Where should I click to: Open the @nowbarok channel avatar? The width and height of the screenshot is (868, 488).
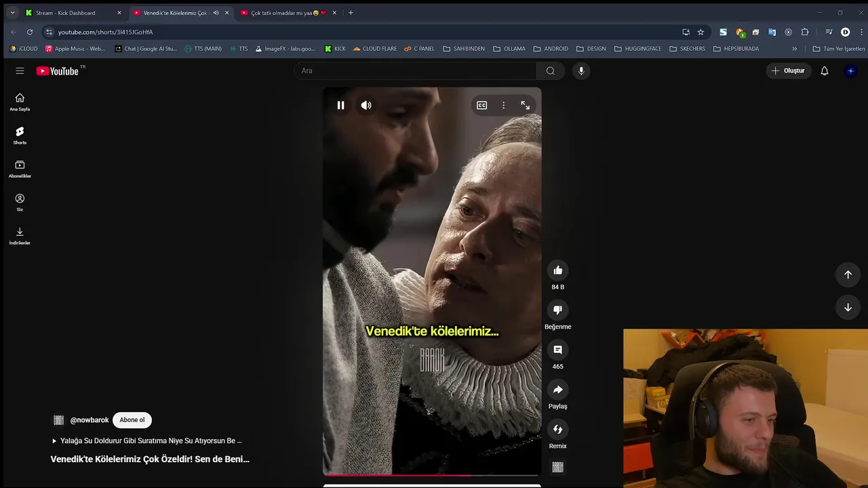(x=58, y=420)
